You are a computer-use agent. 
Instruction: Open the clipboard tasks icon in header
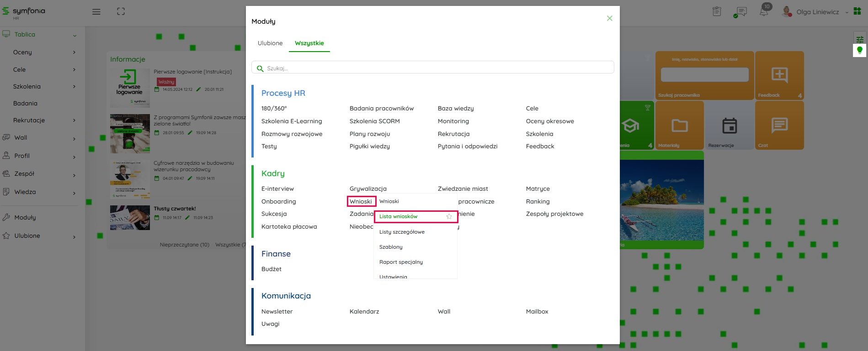[717, 12]
